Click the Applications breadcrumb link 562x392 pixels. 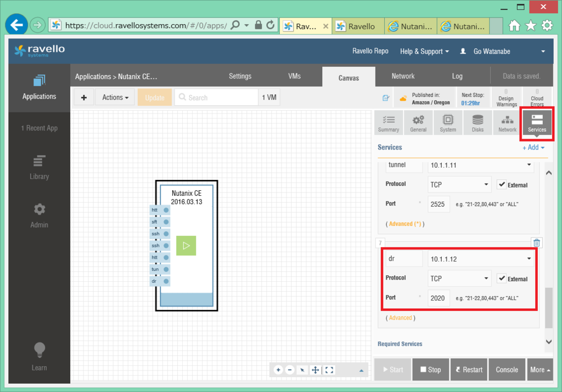[93, 77]
